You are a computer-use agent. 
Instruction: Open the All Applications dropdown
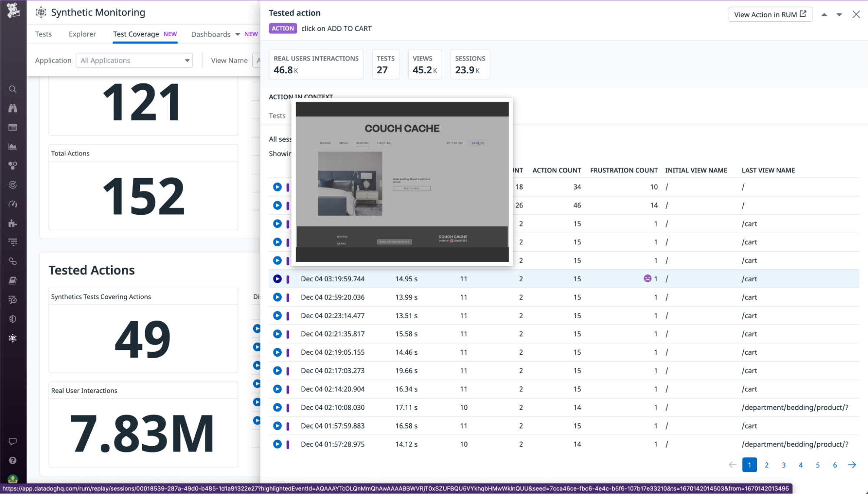point(134,60)
